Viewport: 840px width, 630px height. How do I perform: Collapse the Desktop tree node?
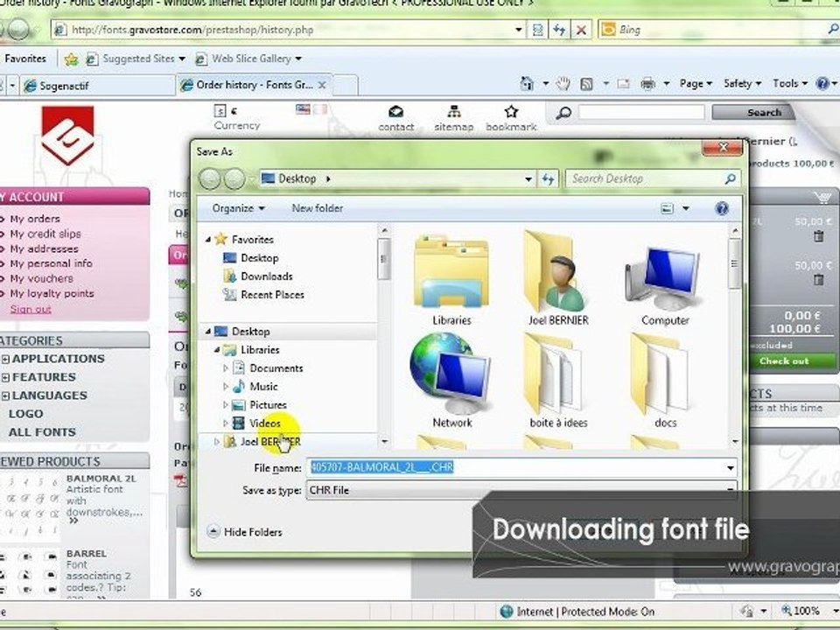[208, 332]
